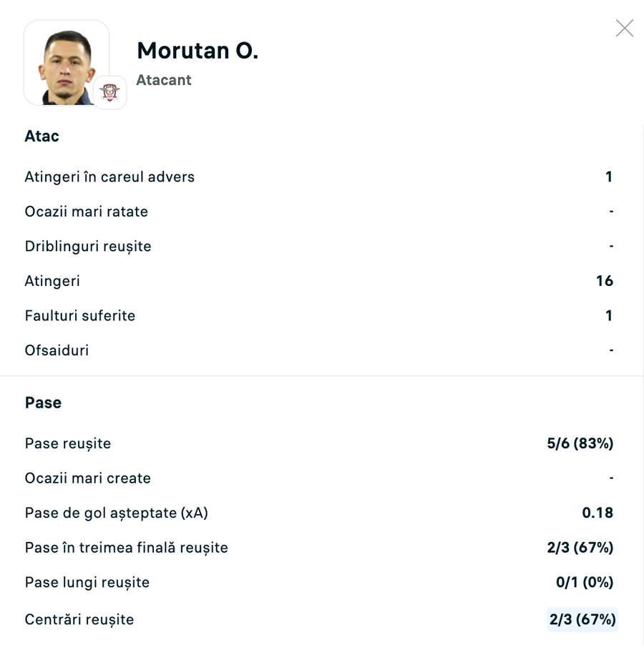Click the Ofsaiduri stat label
This screenshot has height=655, width=644.
click(57, 350)
